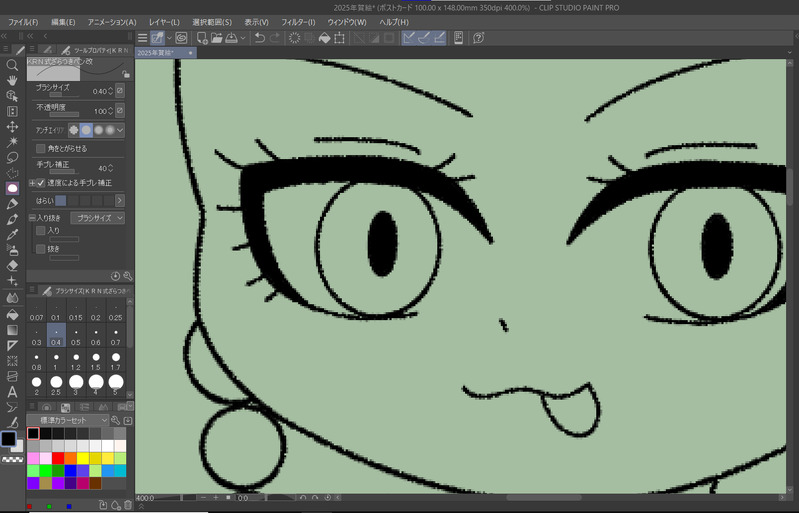
Task: Open the smartphone connection icon
Action: tap(459, 38)
